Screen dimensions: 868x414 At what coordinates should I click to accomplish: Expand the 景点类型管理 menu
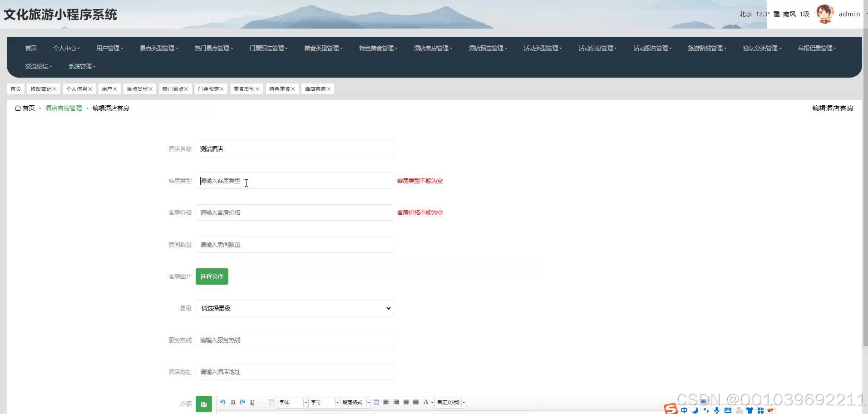pos(159,48)
